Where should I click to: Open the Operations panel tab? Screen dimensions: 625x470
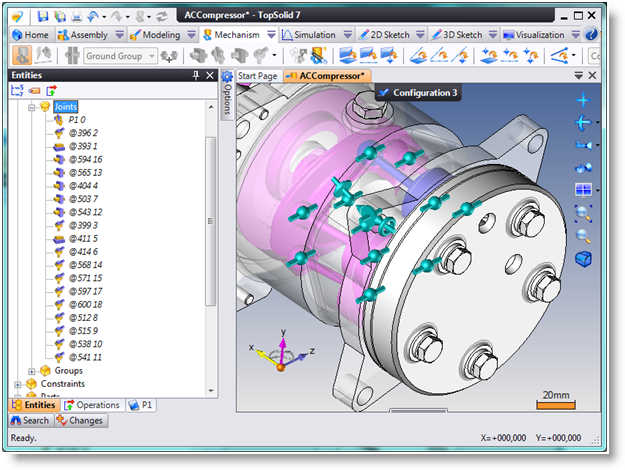[92, 405]
